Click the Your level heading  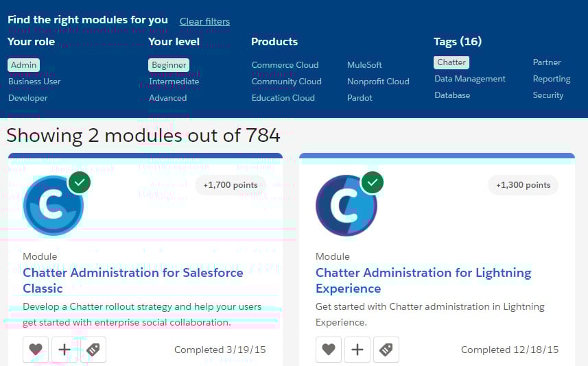[174, 42]
